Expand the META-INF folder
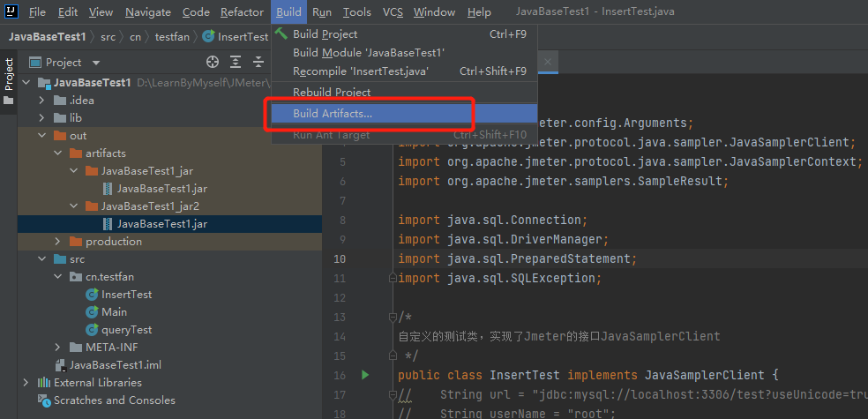 click(x=57, y=348)
